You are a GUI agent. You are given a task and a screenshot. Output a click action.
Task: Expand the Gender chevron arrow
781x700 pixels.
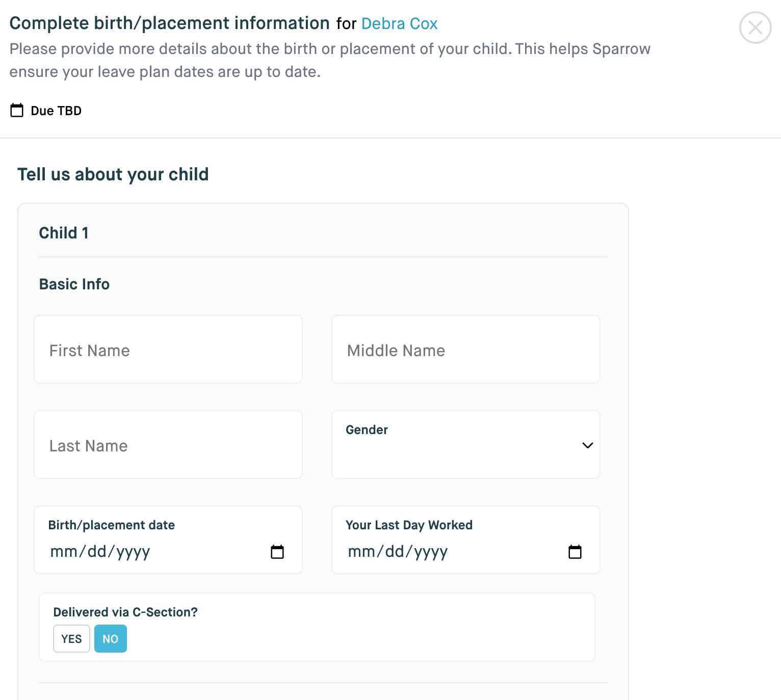click(x=587, y=445)
